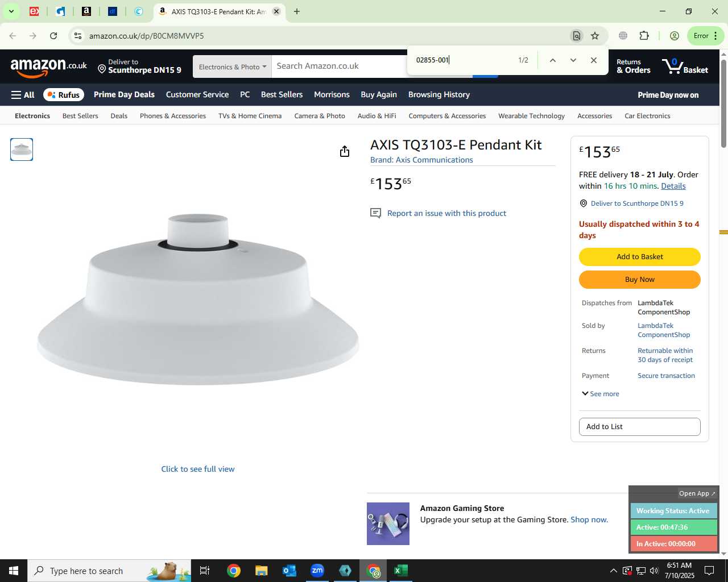Open the Error browser menu button
The width and height of the screenshot is (728, 582).
706,36
